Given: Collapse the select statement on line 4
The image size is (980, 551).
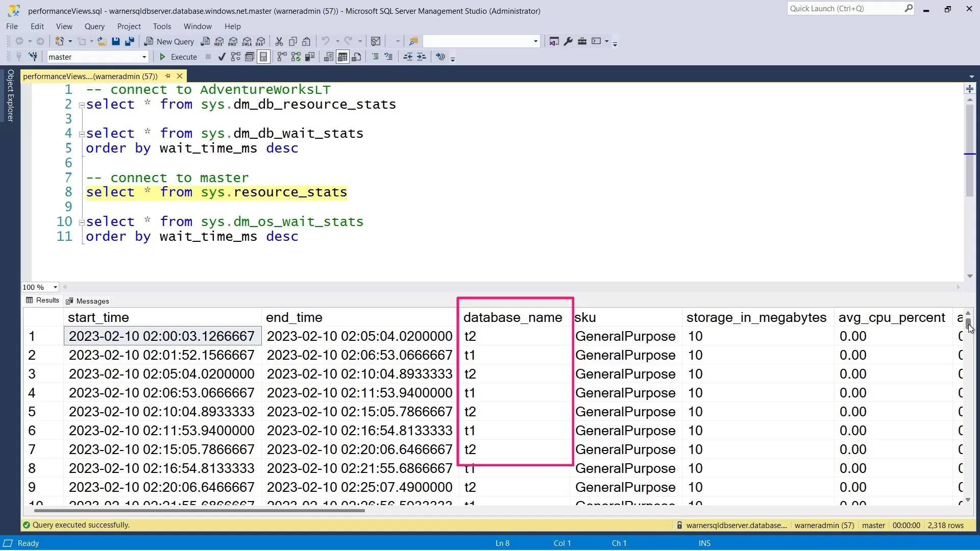Looking at the screenshot, I should [82, 134].
